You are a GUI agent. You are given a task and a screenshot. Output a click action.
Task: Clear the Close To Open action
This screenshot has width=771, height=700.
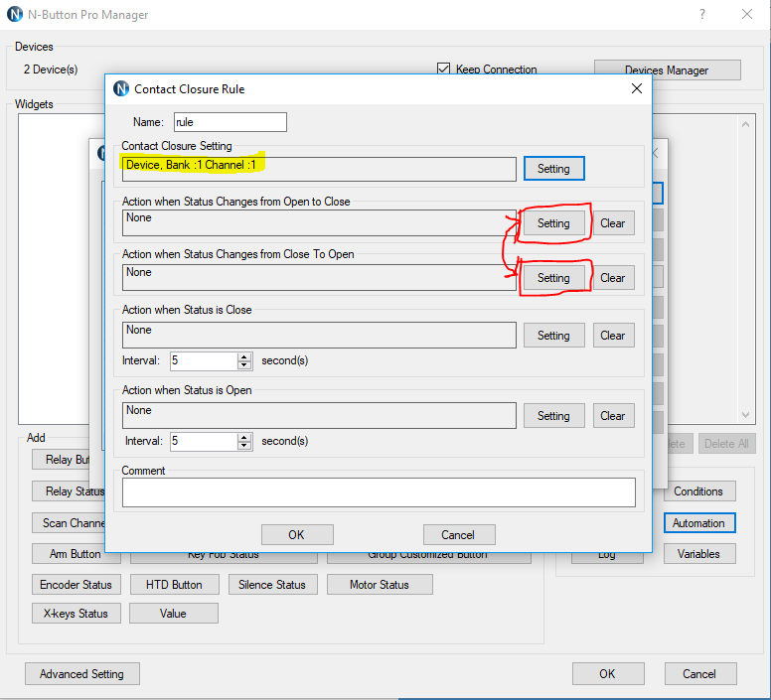(x=613, y=278)
